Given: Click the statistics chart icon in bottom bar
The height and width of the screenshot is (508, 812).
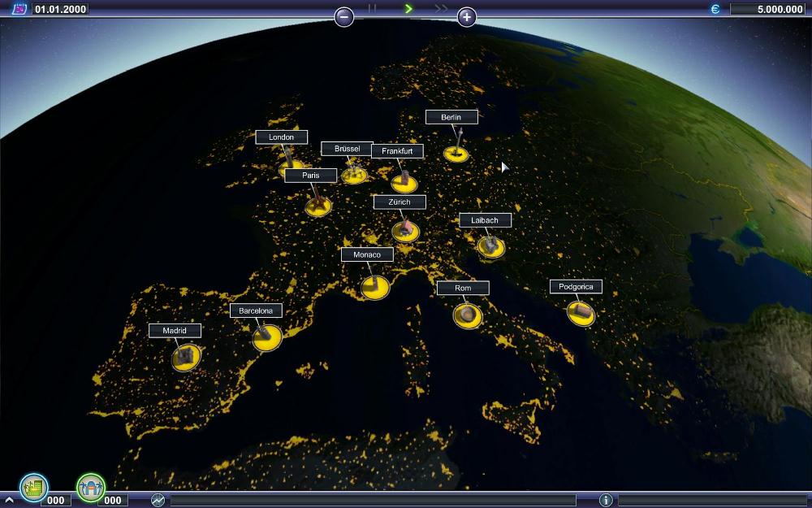Looking at the screenshot, I should 158,500.
